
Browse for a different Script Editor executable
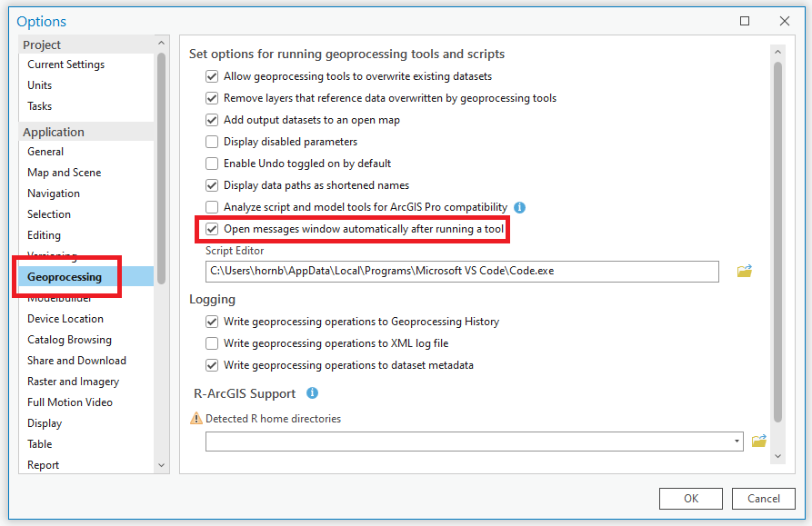click(x=744, y=271)
